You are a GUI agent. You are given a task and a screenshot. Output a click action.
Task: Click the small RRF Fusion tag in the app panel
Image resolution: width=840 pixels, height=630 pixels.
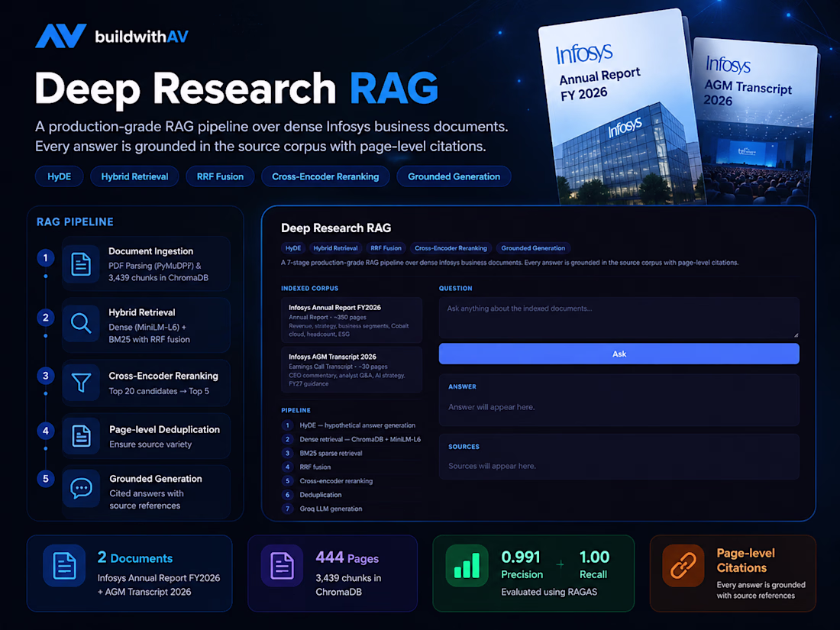click(386, 248)
